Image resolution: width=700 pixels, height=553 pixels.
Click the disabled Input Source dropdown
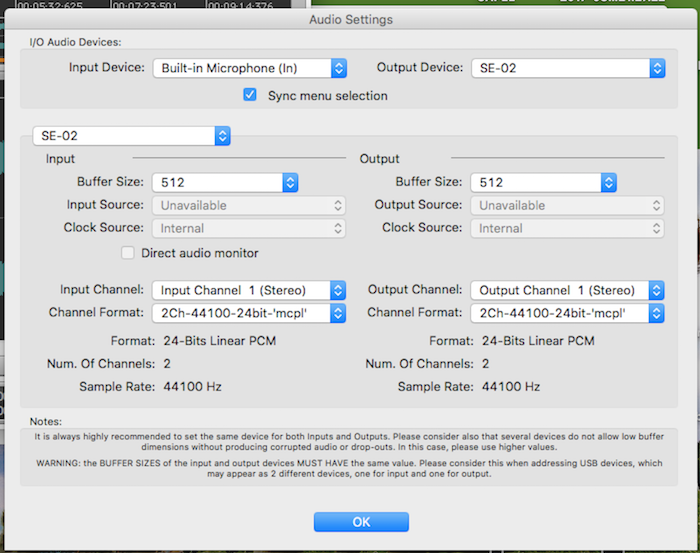(249, 205)
